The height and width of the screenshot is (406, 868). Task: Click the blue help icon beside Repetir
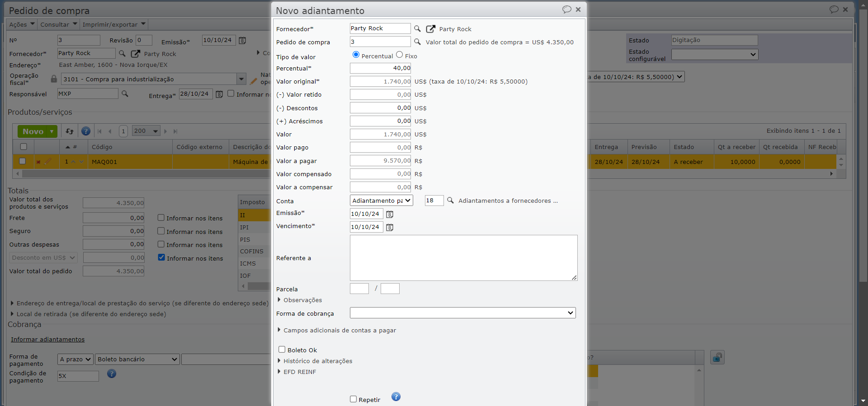396,397
